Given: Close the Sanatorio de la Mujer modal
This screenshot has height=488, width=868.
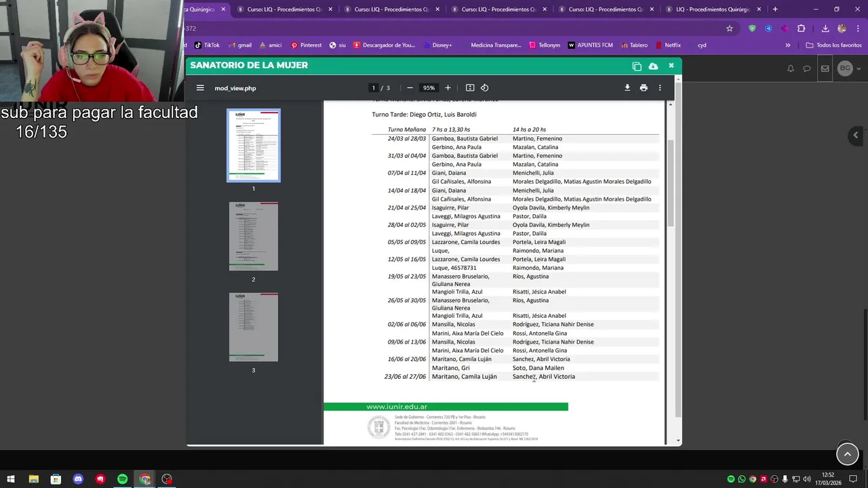Looking at the screenshot, I should tap(671, 65).
